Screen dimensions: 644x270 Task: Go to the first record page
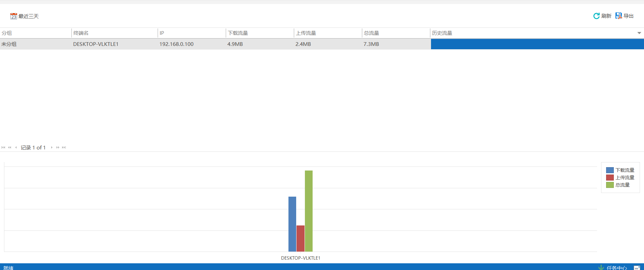[x=3, y=147]
